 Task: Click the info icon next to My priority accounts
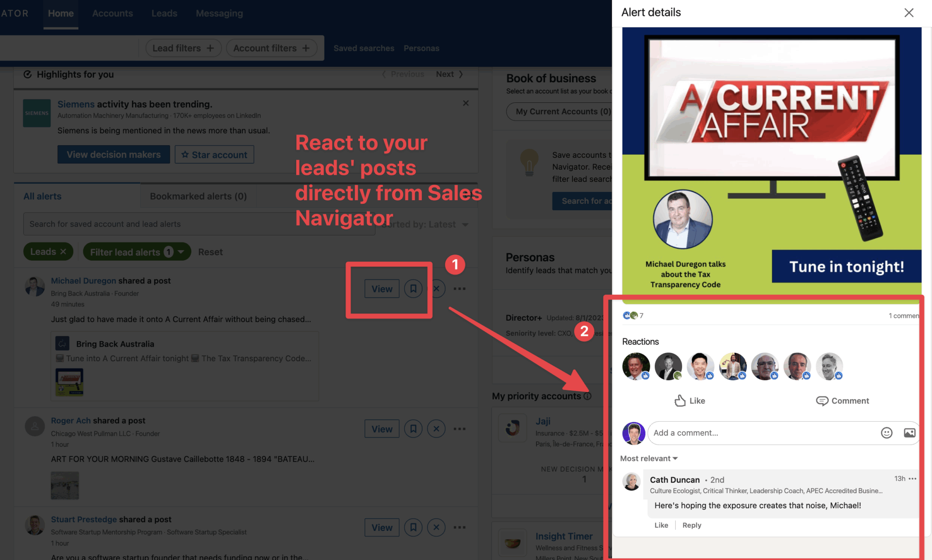(588, 396)
